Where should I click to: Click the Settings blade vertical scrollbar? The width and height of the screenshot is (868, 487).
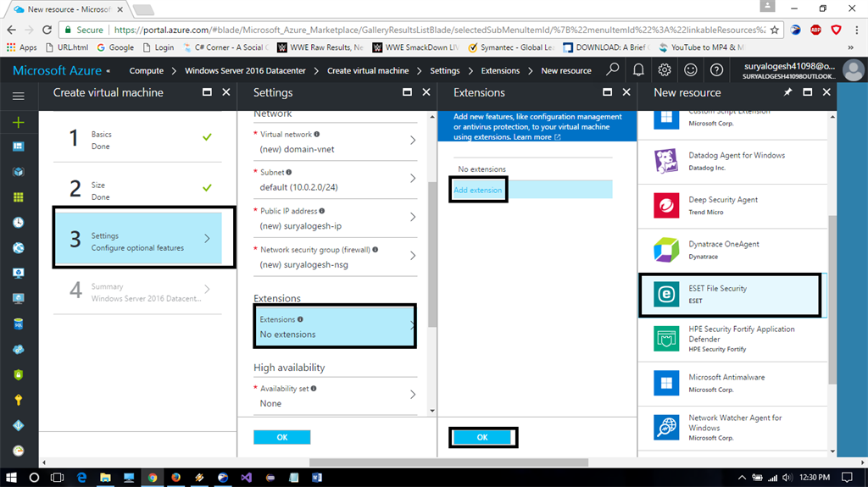coord(432,253)
